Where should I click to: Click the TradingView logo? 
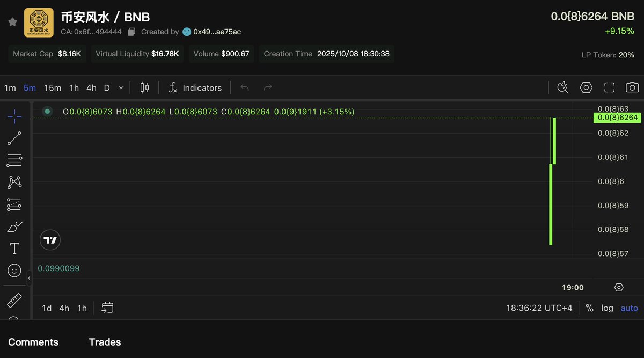(x=50, y=240)
